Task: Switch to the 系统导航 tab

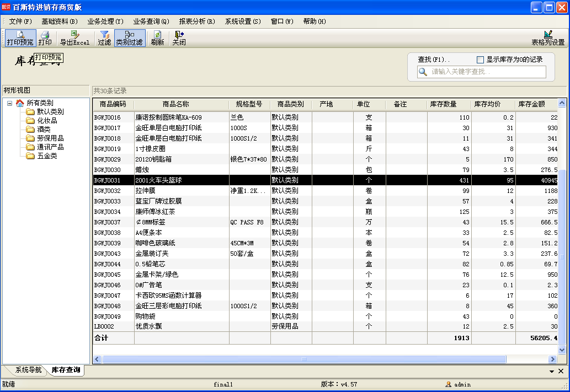Action: [28, 370]
